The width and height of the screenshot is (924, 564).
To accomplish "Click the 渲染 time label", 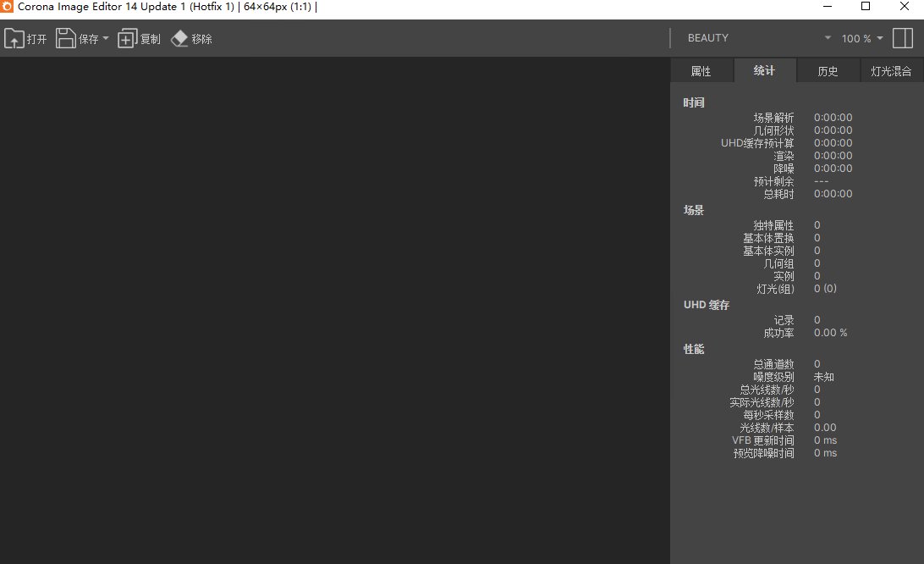I will click(x=784, y=156).
